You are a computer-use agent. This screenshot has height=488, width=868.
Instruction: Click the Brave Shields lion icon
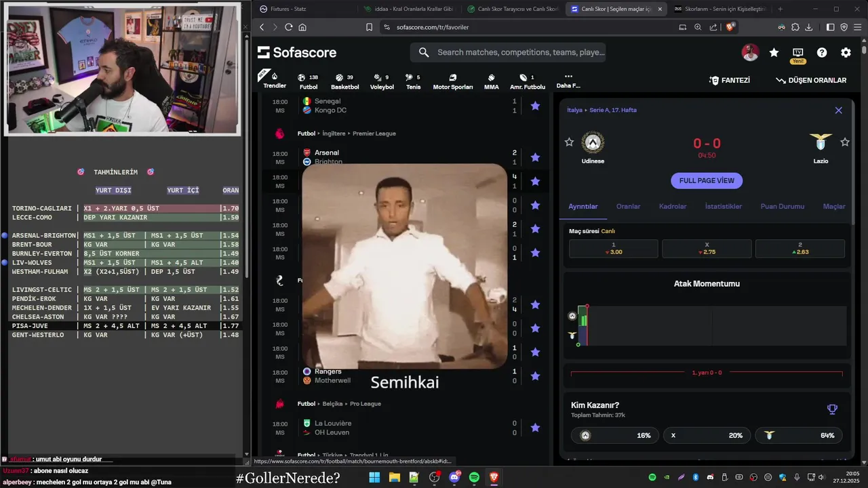coord(730,27)
